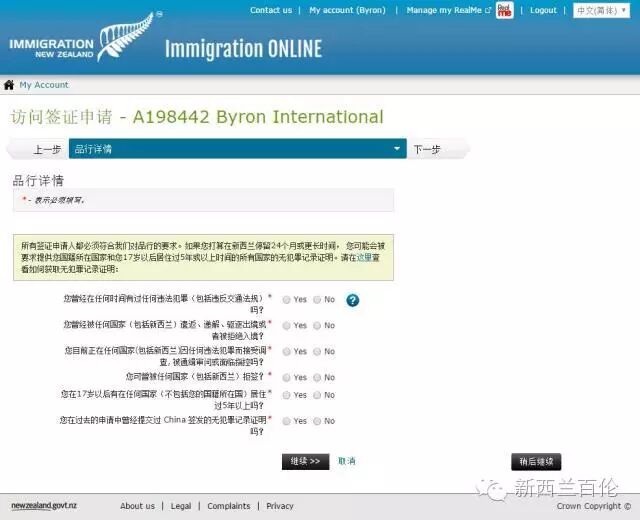This screenshot has width=640, height=520.
Task: Open the Complaints footer link
Action: pos(229,506)
